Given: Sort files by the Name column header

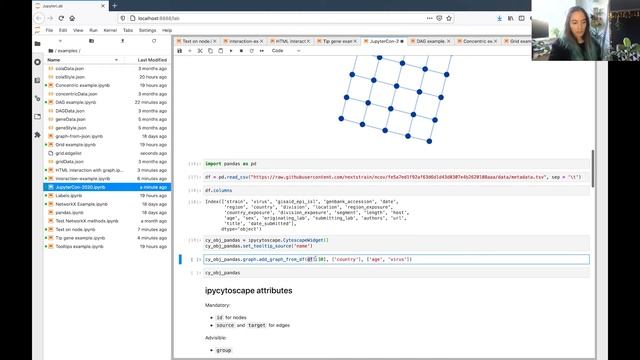Looking at the screenshot, I should click(x=83, y=60).
